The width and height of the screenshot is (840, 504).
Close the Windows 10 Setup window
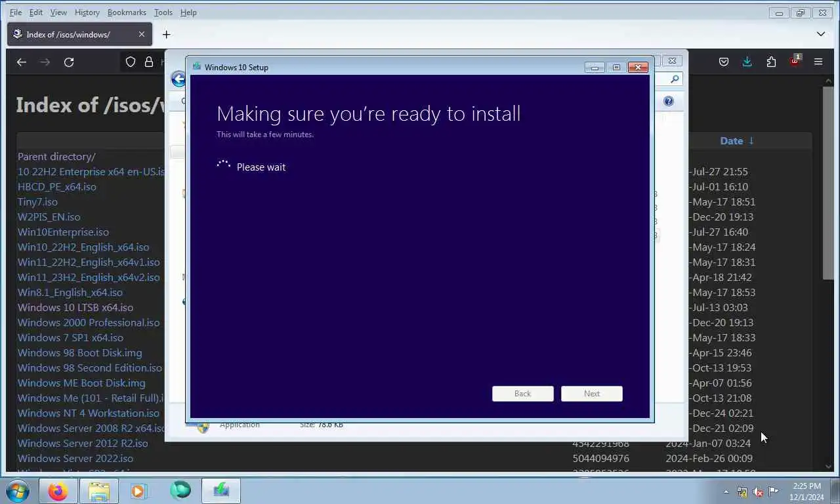tap(638, 67)
